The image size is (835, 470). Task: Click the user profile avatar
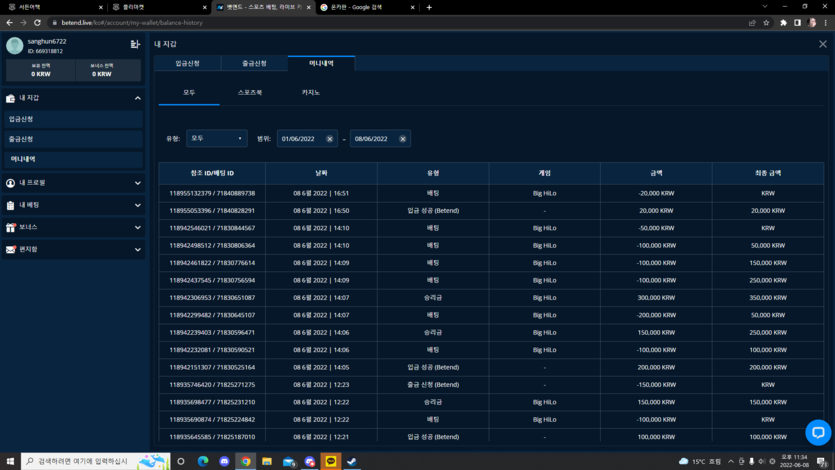click(x=14, y=46)
